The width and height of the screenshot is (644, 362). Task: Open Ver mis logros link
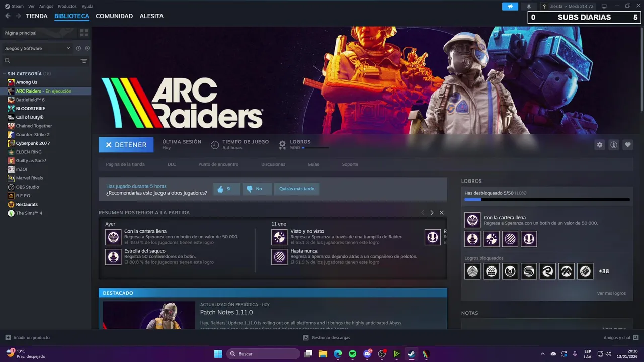pos(611,293)
